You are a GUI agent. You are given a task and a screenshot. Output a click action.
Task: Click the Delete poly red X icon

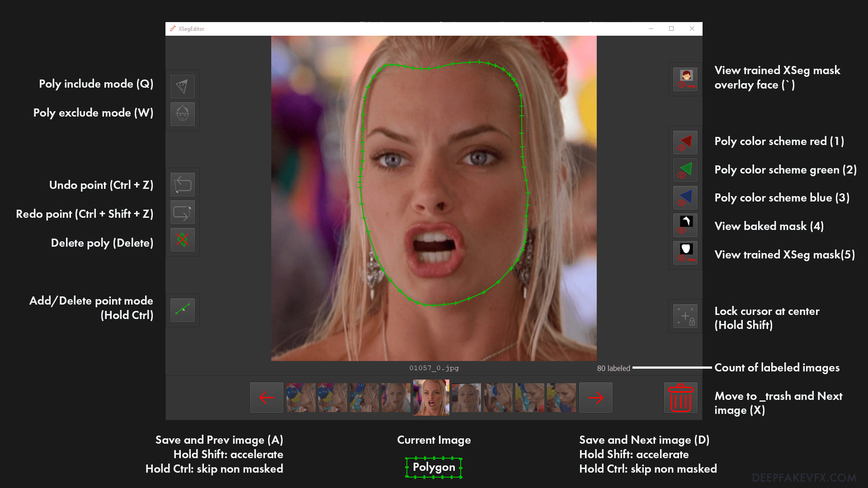click(182, 240)
